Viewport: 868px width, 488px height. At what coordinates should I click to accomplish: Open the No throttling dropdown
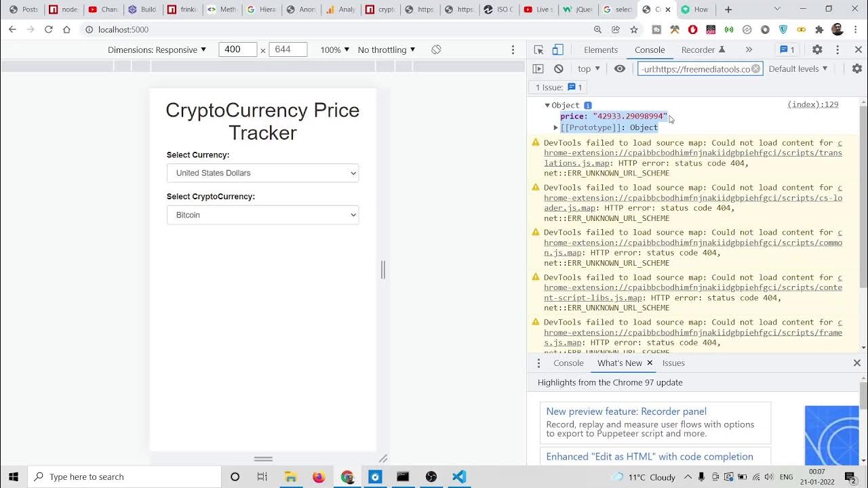pos(386,49)
